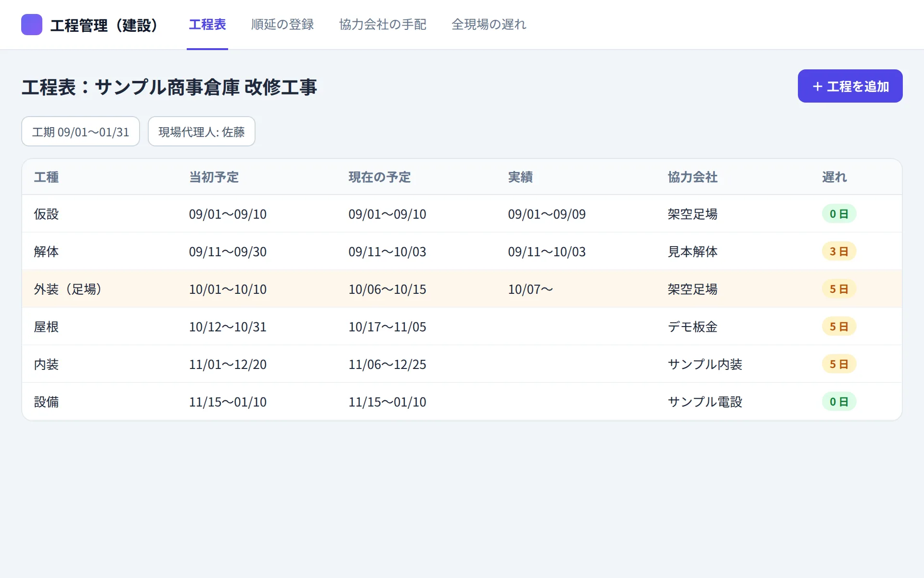Select the 解体 row name
Screen dimensions: 924x578
pos(46,251)
